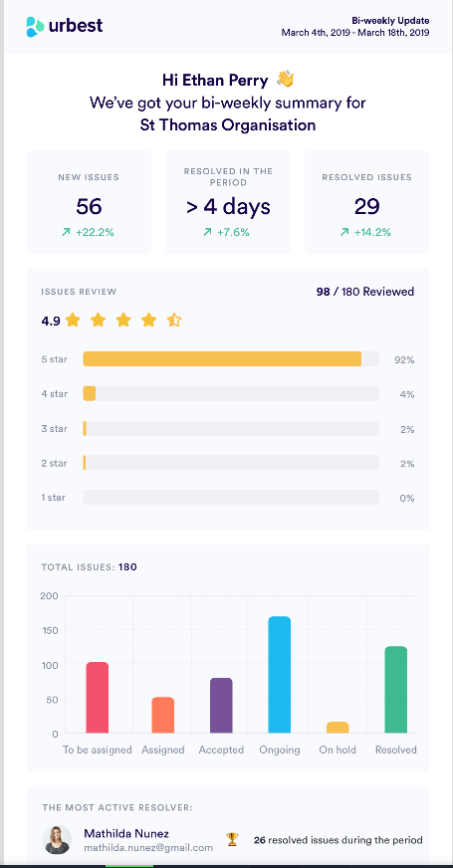Viewport: 453px width, 868px height.
Task: Click the 4 star progress bar
Action: [231, 393]
